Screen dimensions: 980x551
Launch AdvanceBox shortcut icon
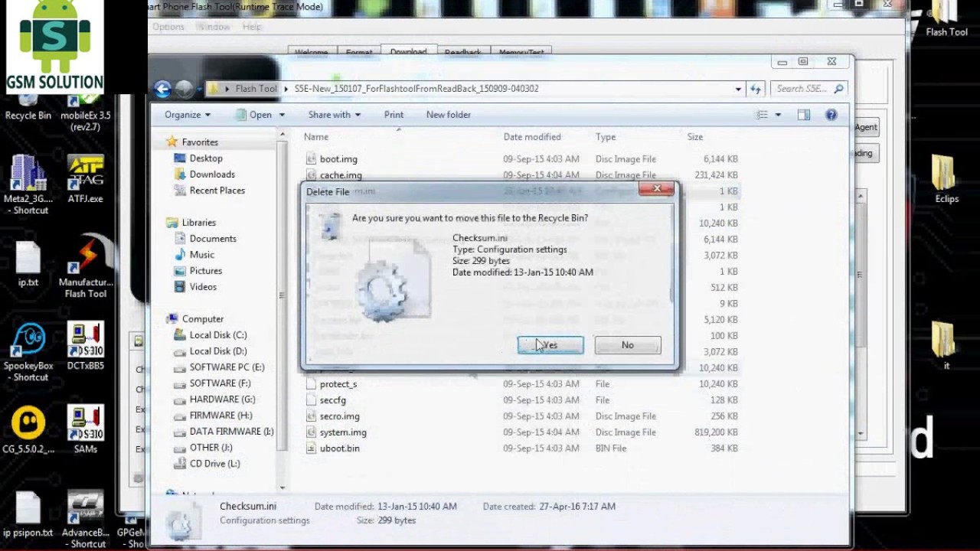86,520
